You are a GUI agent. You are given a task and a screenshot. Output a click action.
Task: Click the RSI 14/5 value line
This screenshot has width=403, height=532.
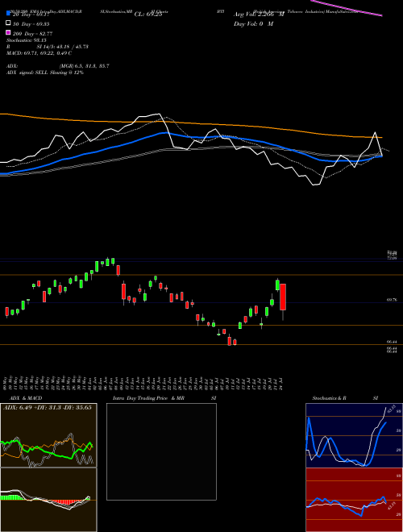pos(48,47)
